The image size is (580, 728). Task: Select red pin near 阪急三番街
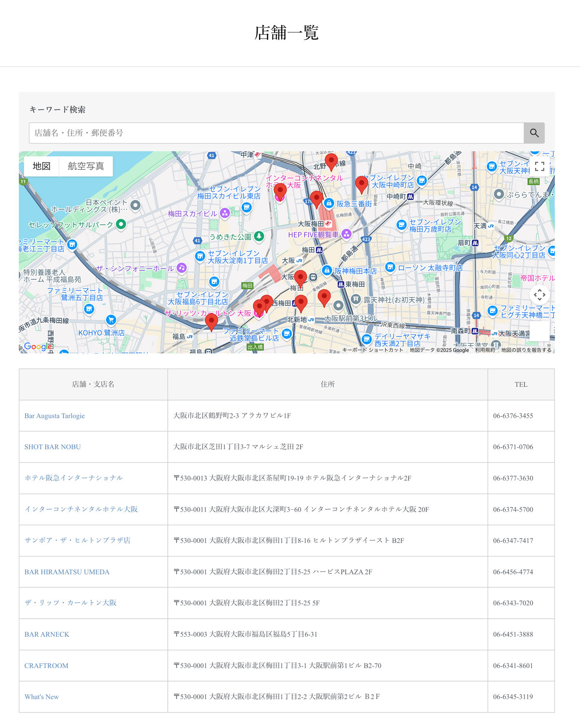coord(316,199)
